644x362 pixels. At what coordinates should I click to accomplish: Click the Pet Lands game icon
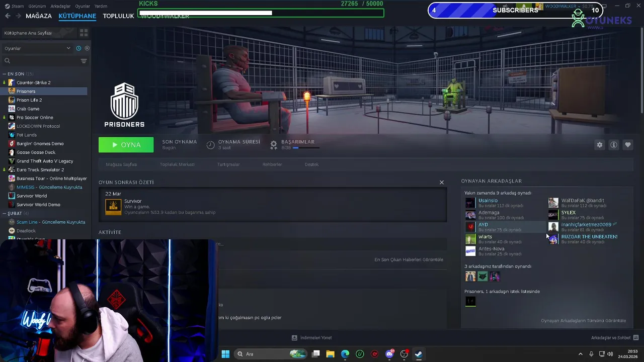(12, 135)
